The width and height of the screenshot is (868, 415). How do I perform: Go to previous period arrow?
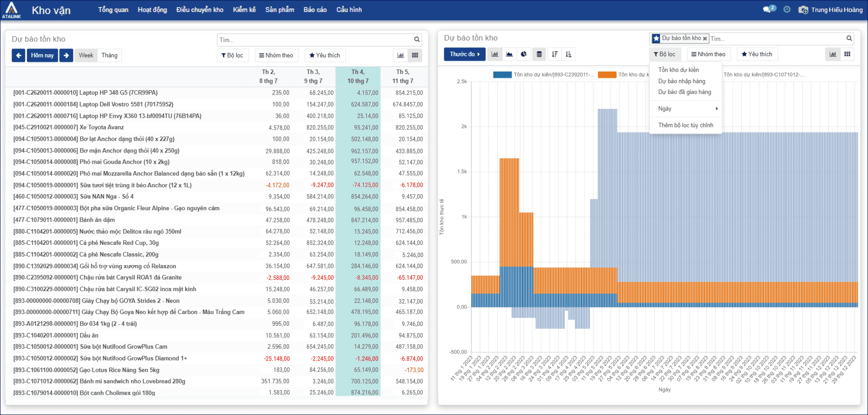click(19, 55)
